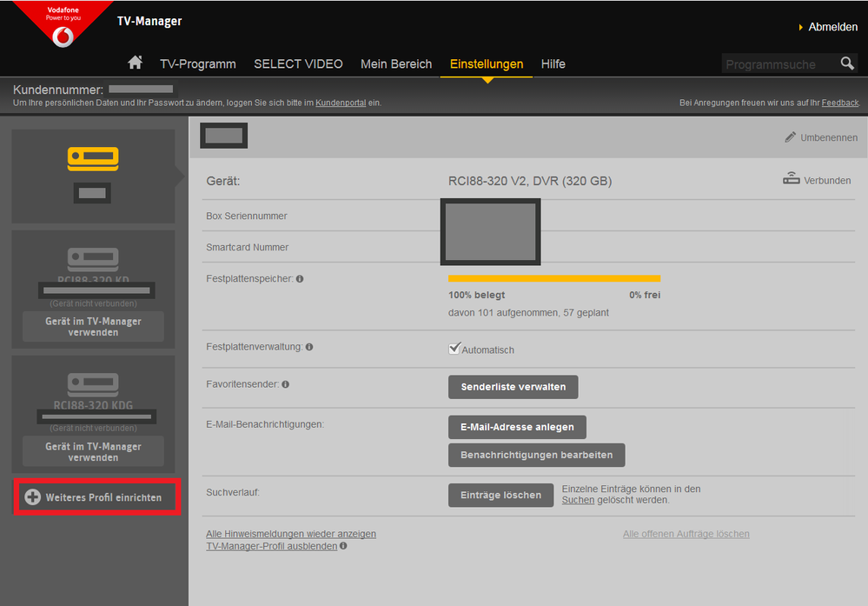Focus the Programmsuche search field

pyautogui.click(x=779, y=63)
